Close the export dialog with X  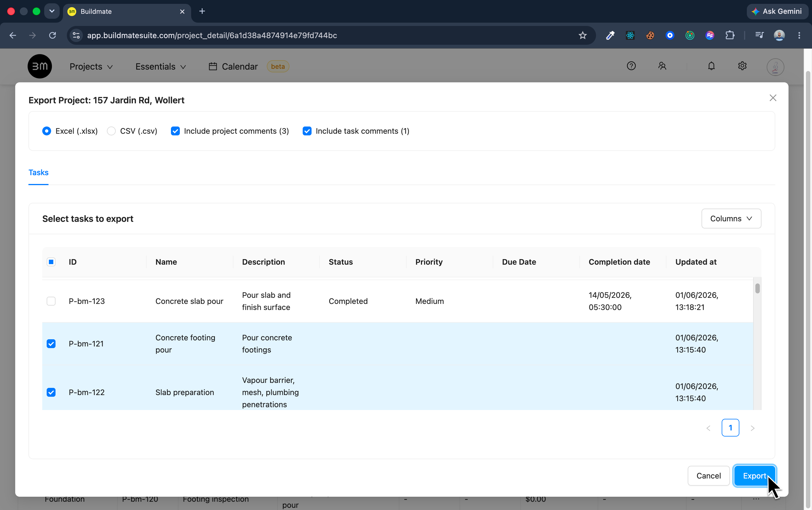(x=773, y=98)
